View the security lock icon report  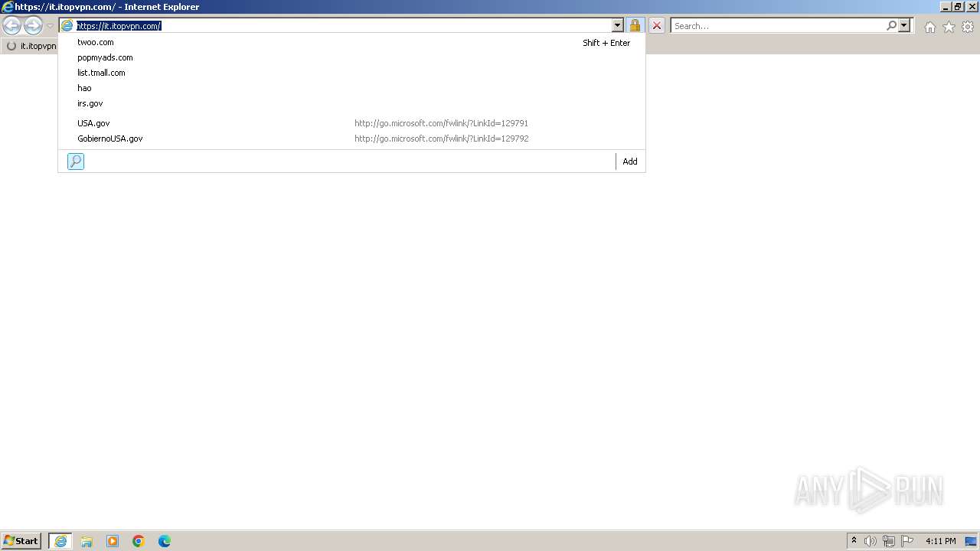tap(635, 26)
